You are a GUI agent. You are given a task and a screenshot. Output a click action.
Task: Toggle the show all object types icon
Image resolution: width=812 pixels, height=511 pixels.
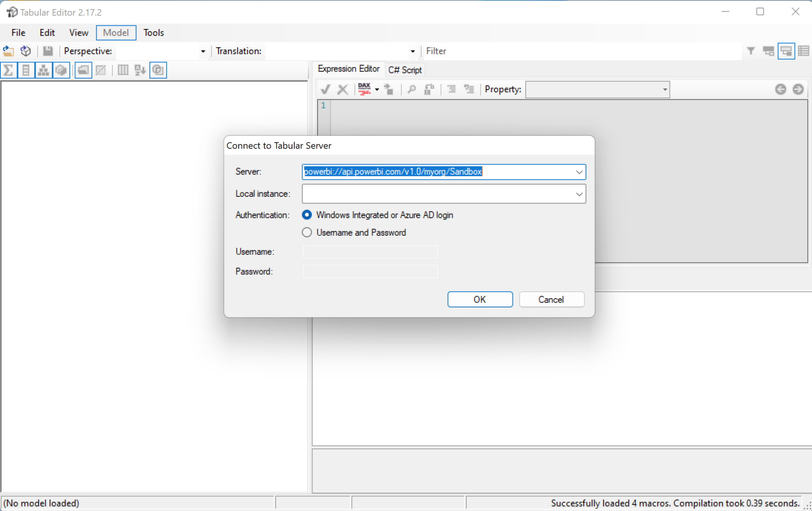(x=158, y=70)
